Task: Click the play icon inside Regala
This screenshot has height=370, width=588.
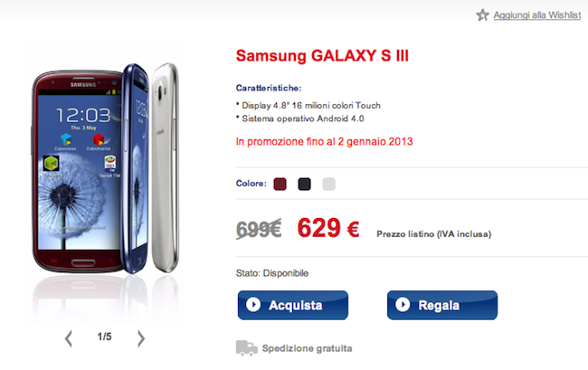Action: 403,304
